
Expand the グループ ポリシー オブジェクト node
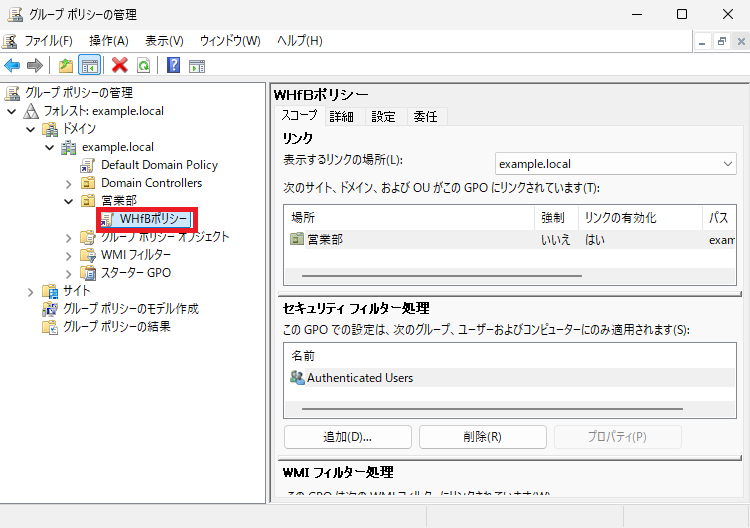(68, 238)
